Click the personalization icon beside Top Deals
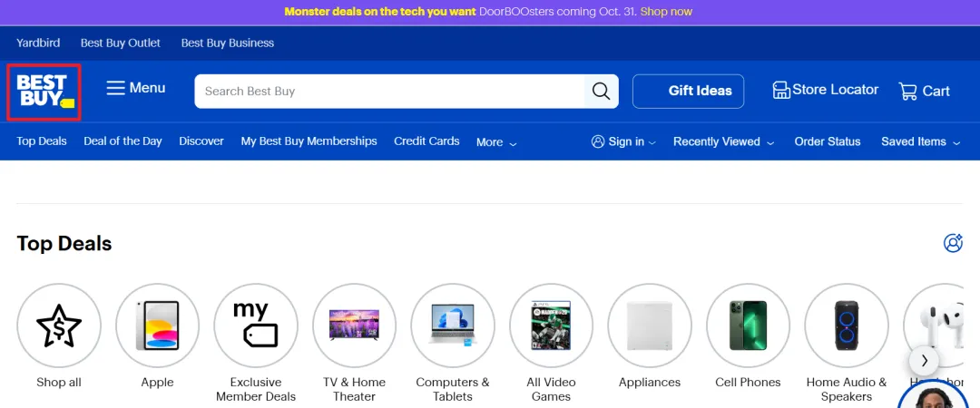 click(x=953, y=242)
